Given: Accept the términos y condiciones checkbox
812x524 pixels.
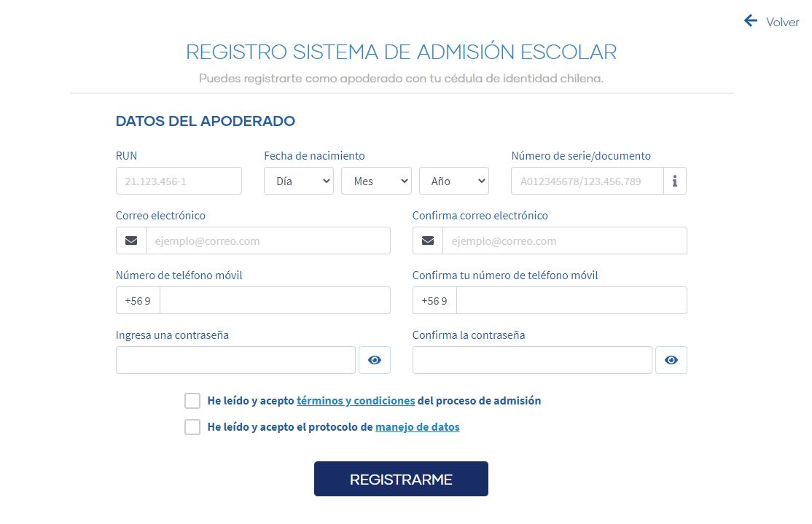Looking at the screenshot, I should pos(192,401).
